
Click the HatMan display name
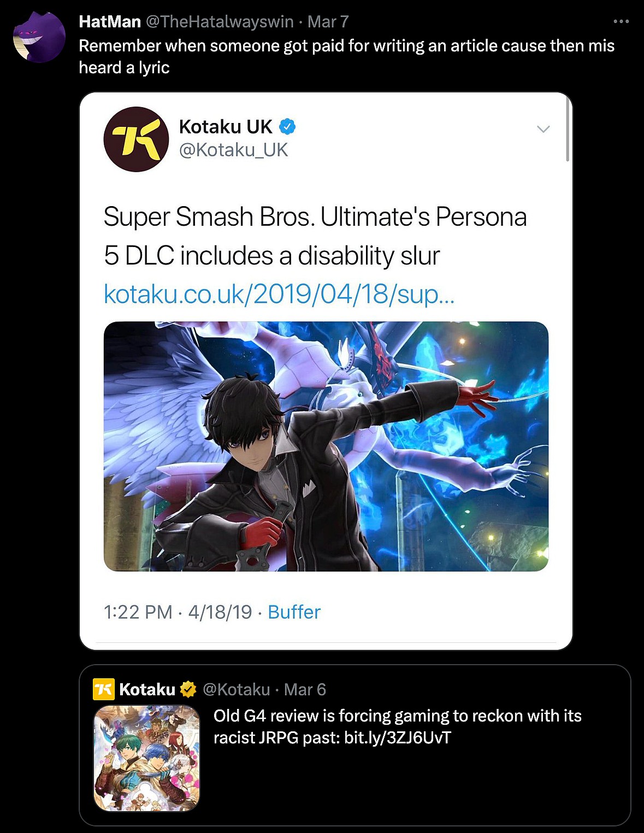point(110,22)
